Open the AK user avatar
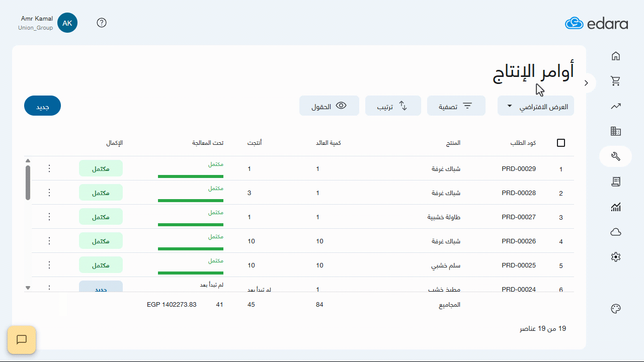The height and width of the screenshot is (362, 644). [x=67, y=23]
